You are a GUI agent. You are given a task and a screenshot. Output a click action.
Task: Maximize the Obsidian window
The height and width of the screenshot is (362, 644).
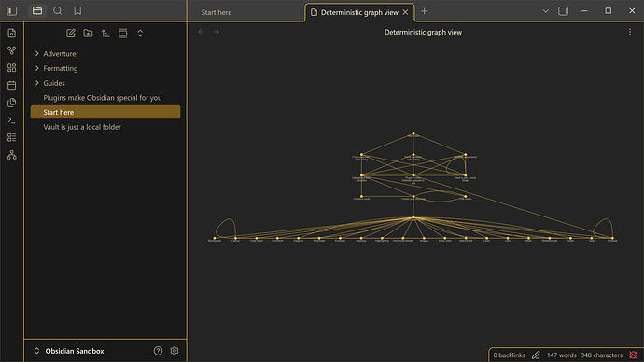click(609, 11)
